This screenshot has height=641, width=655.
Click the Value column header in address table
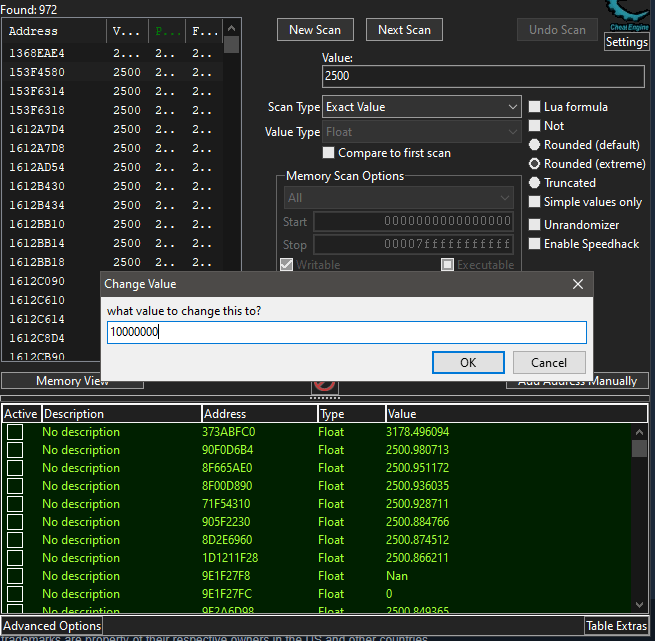point(516,414)
